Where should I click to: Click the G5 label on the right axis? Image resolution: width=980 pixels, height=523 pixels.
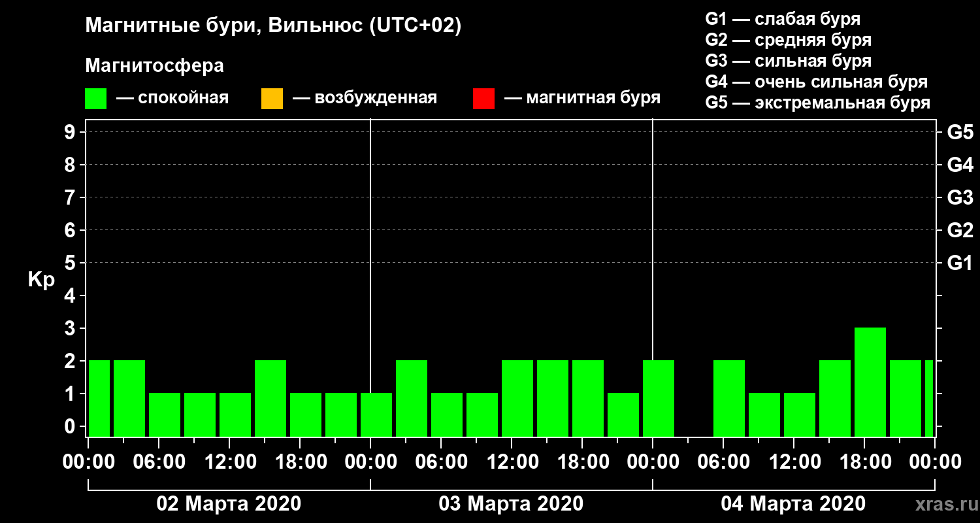(x=960, y=132)
